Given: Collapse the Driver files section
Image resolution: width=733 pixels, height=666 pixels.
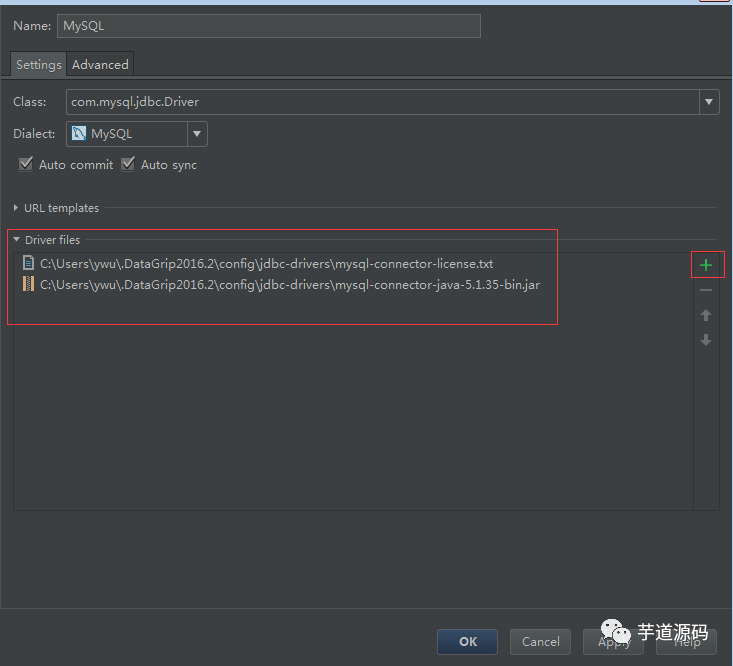Looking at the screenshot, I should (16, 239).
